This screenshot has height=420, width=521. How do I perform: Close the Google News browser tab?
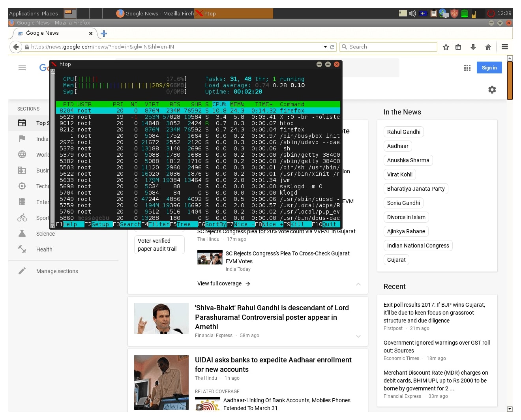point(91,34)
